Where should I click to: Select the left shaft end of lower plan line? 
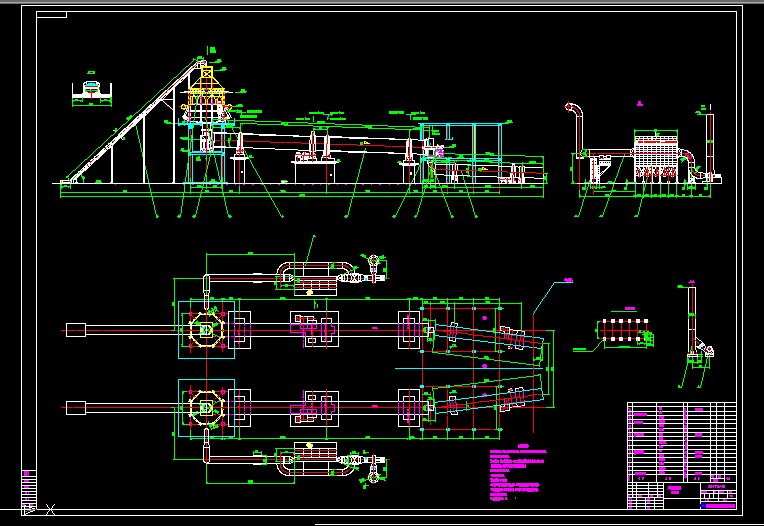(76, 407)
